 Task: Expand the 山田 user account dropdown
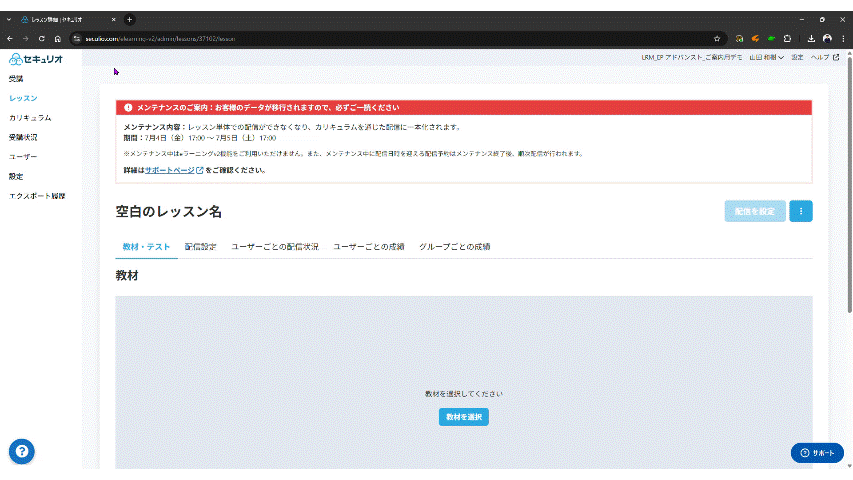coord(767,57)
